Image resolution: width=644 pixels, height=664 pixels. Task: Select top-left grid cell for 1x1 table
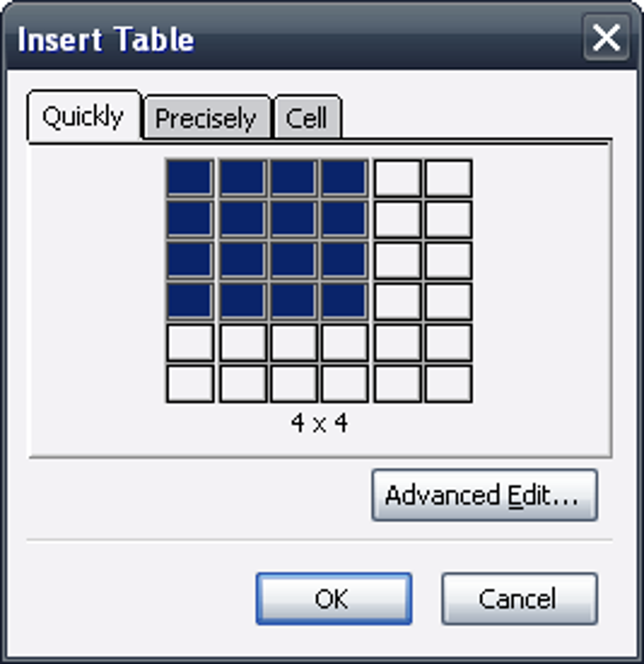[189, 178]
